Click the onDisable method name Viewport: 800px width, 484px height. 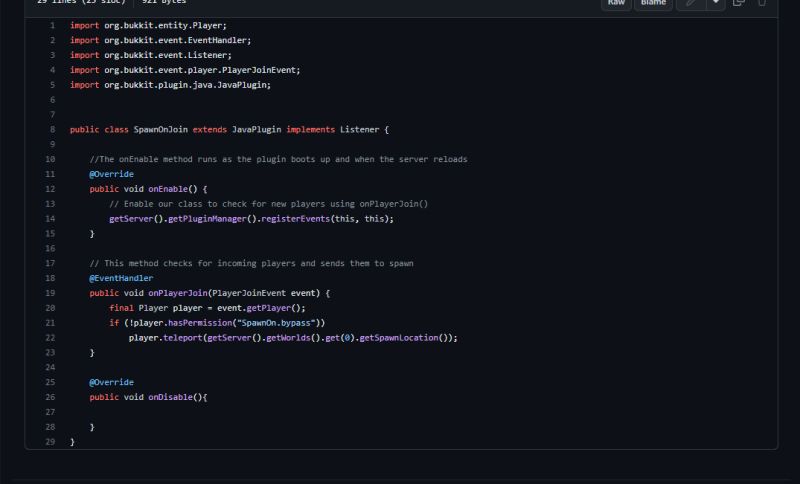pos(170,397)
